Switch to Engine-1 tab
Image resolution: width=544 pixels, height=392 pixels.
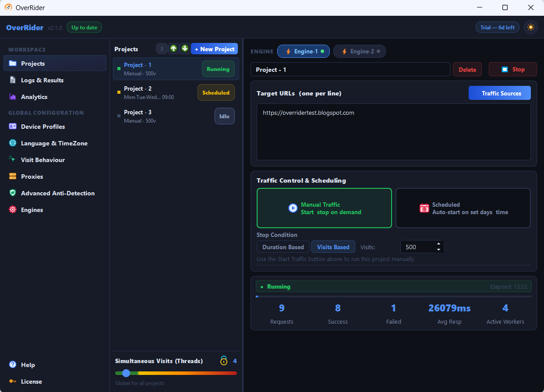(x=304, y=51)
